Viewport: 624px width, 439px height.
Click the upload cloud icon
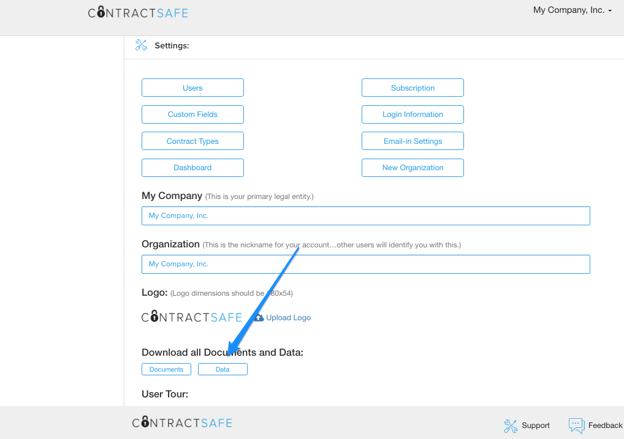pos(258,317)
